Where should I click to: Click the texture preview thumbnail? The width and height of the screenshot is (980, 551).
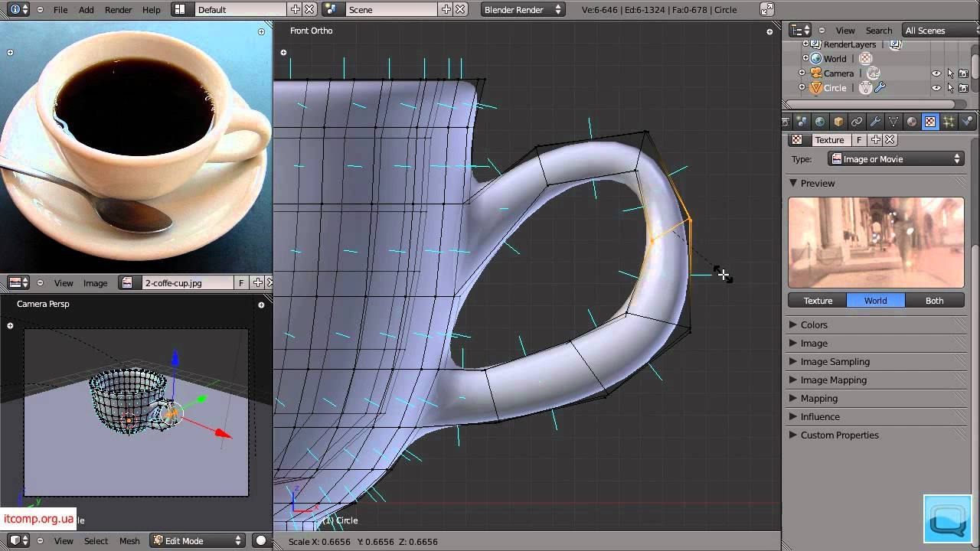[x=876, y=243]
